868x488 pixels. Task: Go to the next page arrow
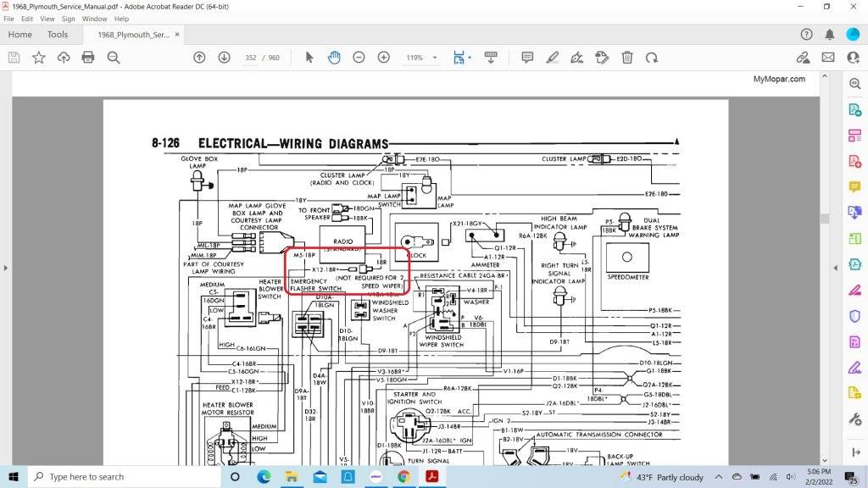point(224,58)
